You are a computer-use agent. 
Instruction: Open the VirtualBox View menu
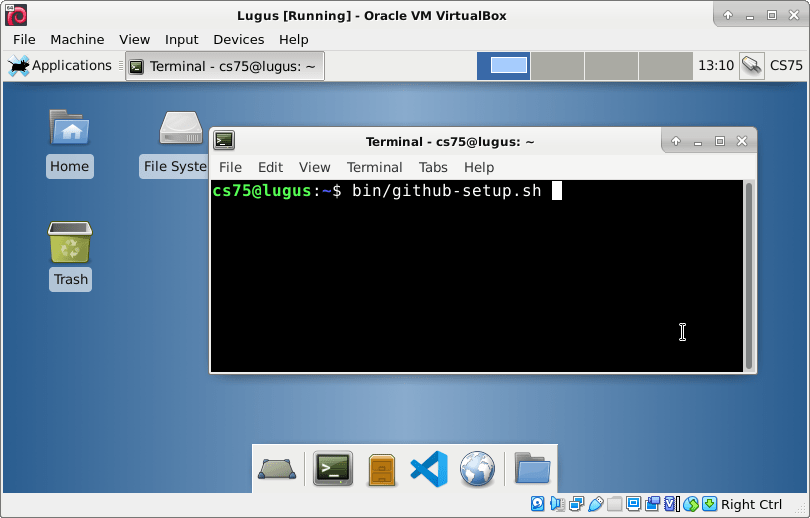(x=134, y=39)
